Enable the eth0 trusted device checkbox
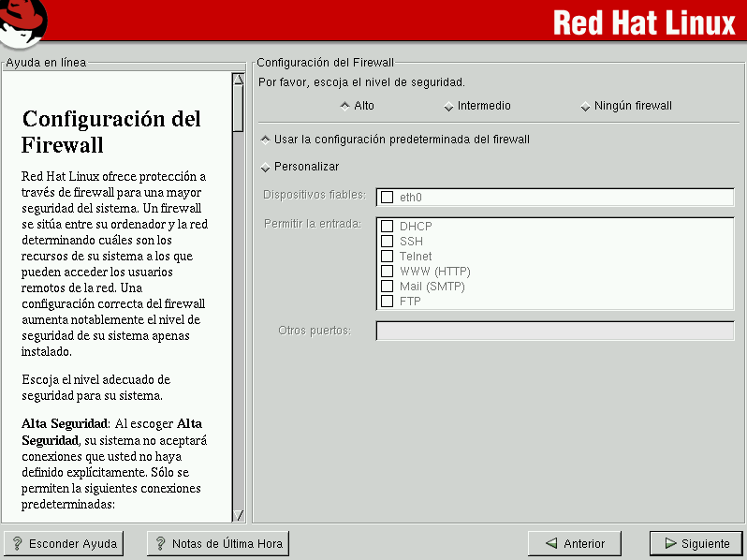The image size is (747, 560). pyautogui.click(x=387, y=197)
